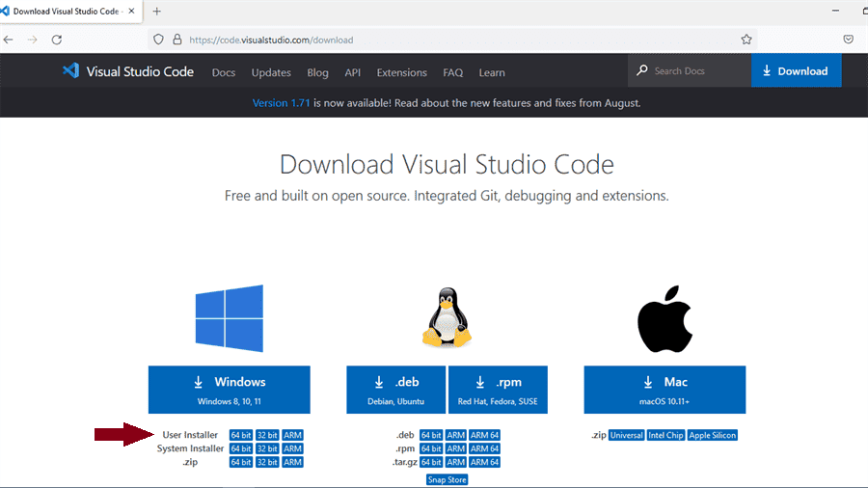Download the System Installer 32 bit
This screenshot has width=868, height=488.
(x=267, y=448)
